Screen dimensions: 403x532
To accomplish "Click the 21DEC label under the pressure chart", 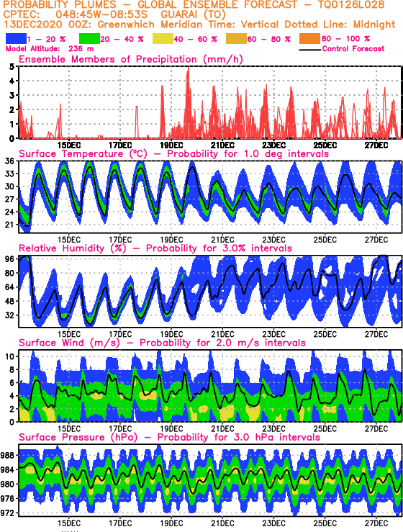I will (222, 523).
